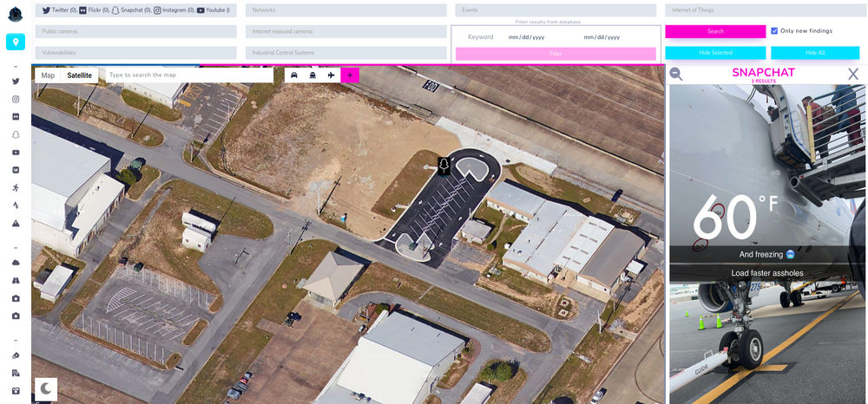Toggle dark mode with the moon button
This screenshot has width=868, height=404.
point(46,388)
